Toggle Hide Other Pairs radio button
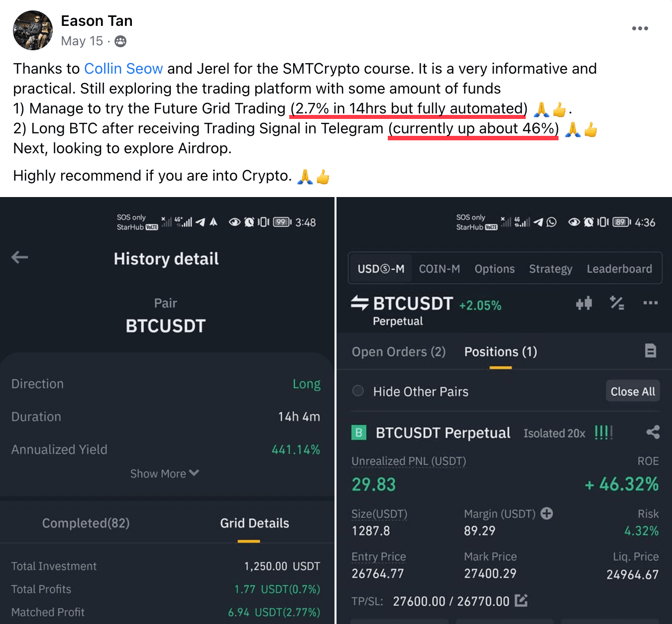Screen dimensions: 672x624 pos(358,391)
